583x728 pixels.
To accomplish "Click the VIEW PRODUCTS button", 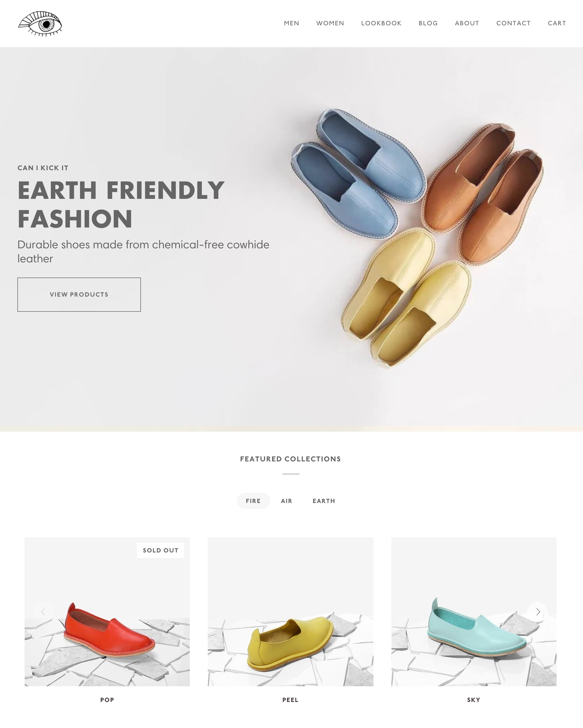I will [x=79, y=294].
